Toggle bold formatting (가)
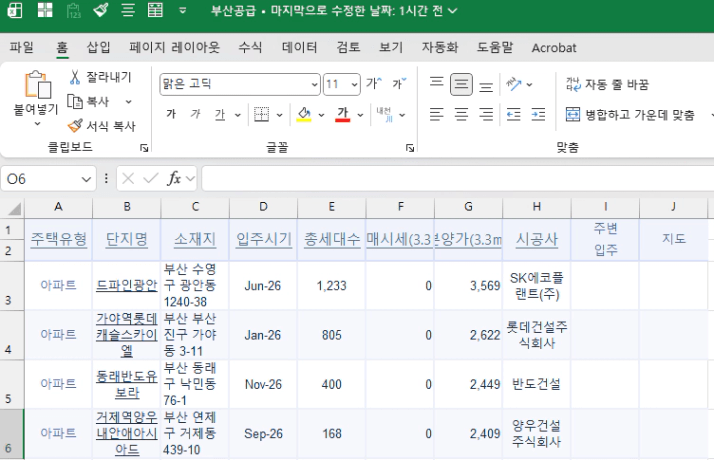 (170, 114)
